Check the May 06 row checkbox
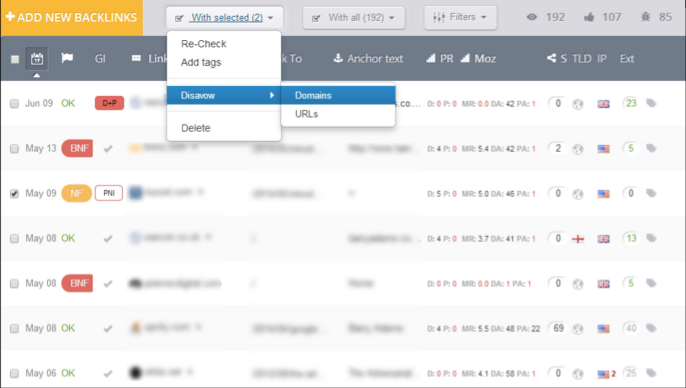Screen dimensions: 686x388 point(14,373)
